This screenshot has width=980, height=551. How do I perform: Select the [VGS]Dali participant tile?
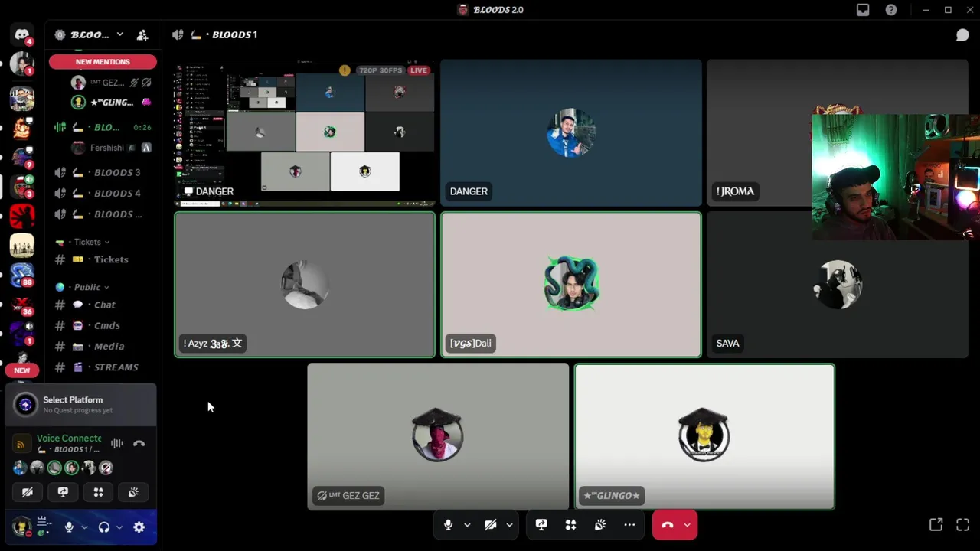(571, 285)
